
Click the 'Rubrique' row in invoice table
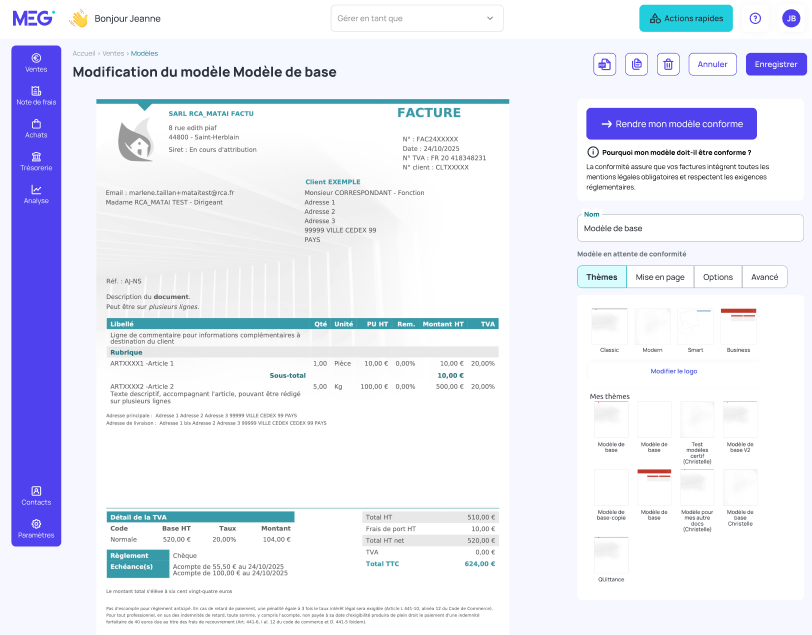click(302, 352)
